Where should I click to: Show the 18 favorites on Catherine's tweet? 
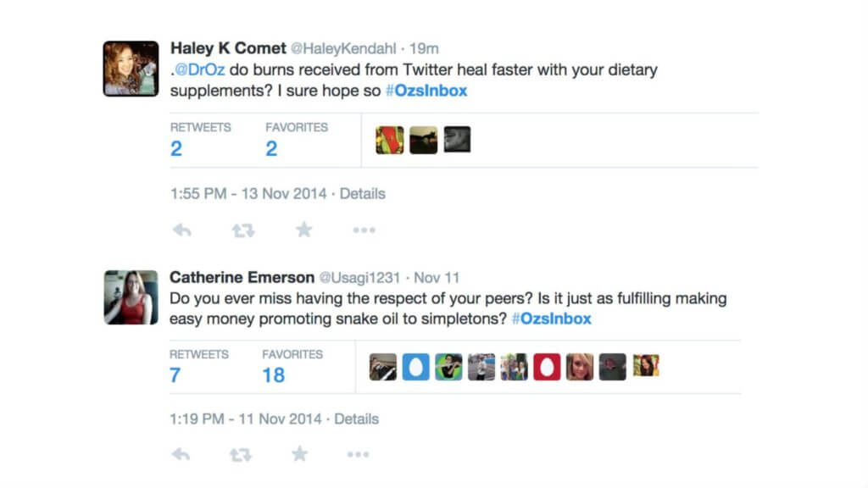(x=273, y=375)
